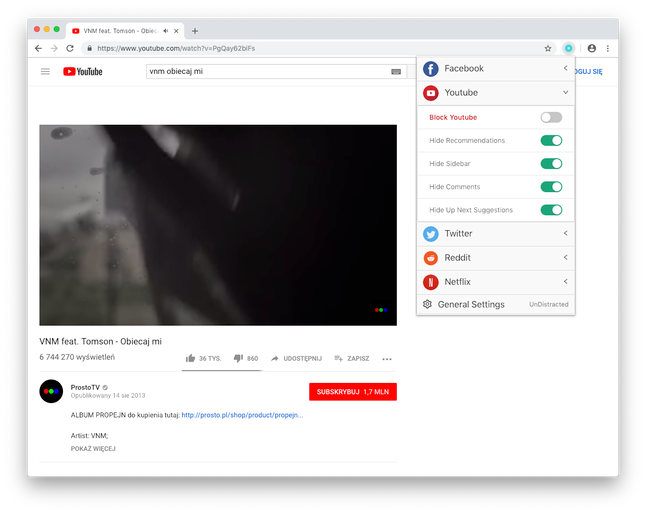The image size is (646, 513).
Task: Click the video title text
Action: [101, 342]
